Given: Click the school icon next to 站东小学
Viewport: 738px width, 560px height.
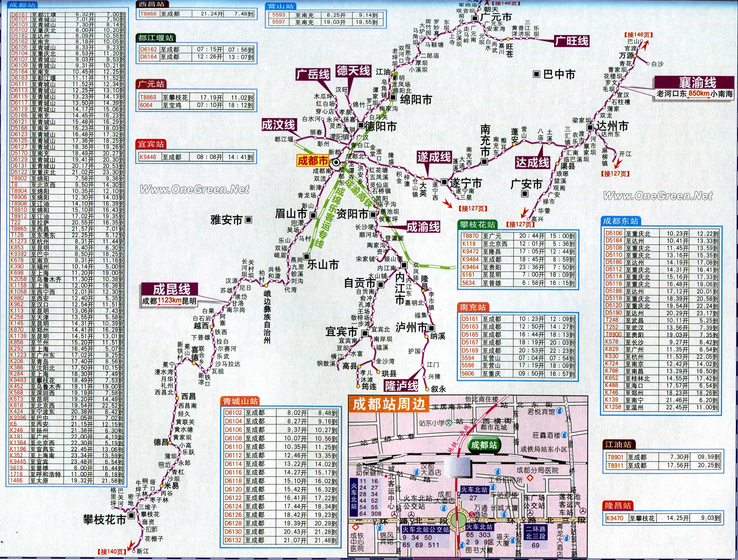Looking at the screenshot, I should coord(449,423).
